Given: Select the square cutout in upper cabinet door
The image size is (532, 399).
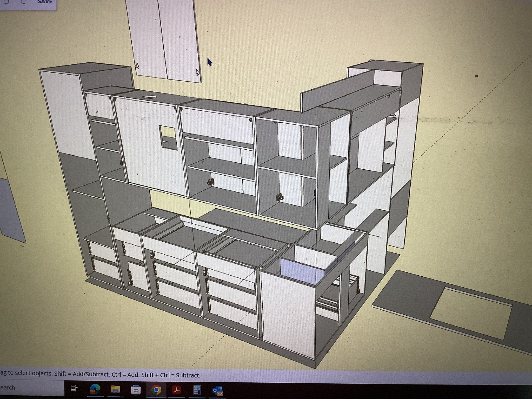Looking at the screenshot, I should (168, 138).
